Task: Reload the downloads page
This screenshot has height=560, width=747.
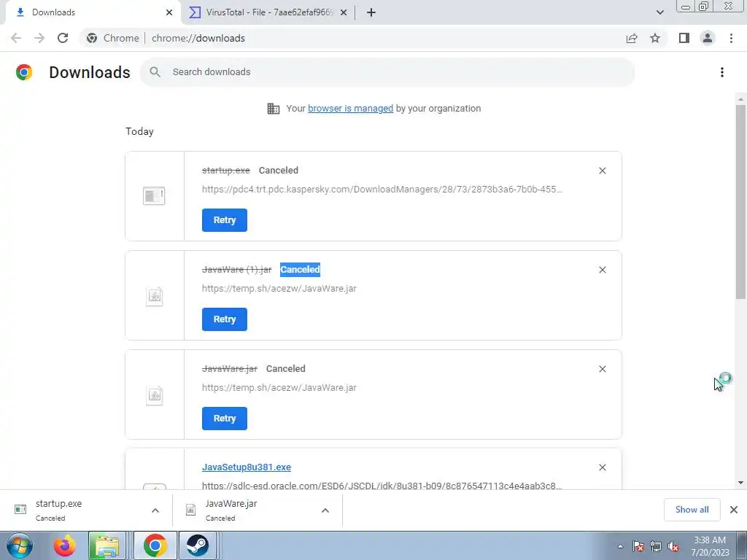Action: [x=63, y=38]
